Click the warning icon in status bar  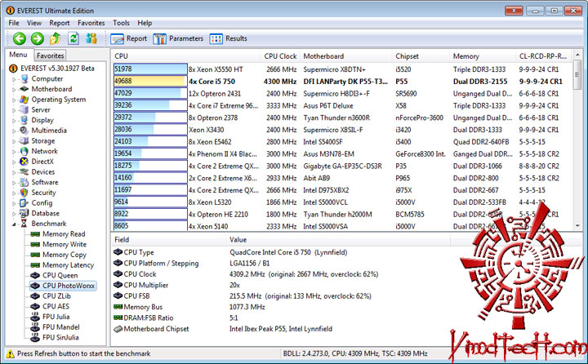tap(10, 353)
